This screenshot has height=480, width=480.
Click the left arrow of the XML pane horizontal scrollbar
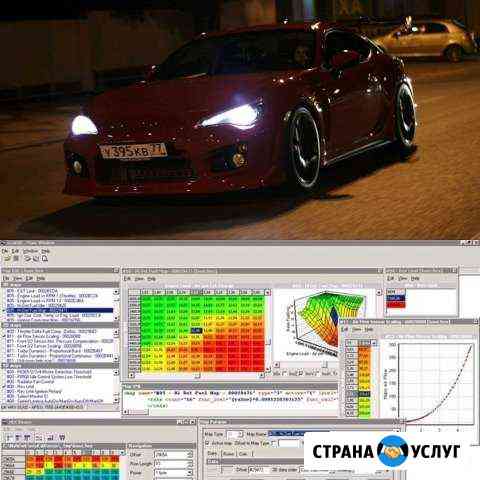126,412
